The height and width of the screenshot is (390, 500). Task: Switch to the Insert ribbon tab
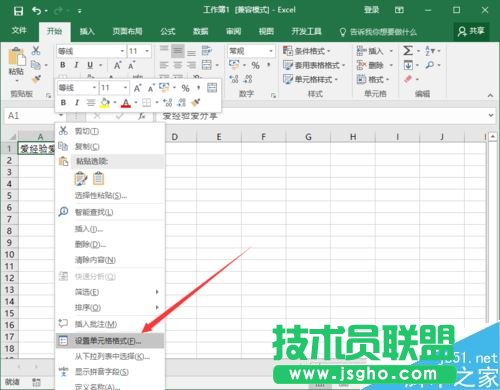pyautogui.click(x=87, y=31)
